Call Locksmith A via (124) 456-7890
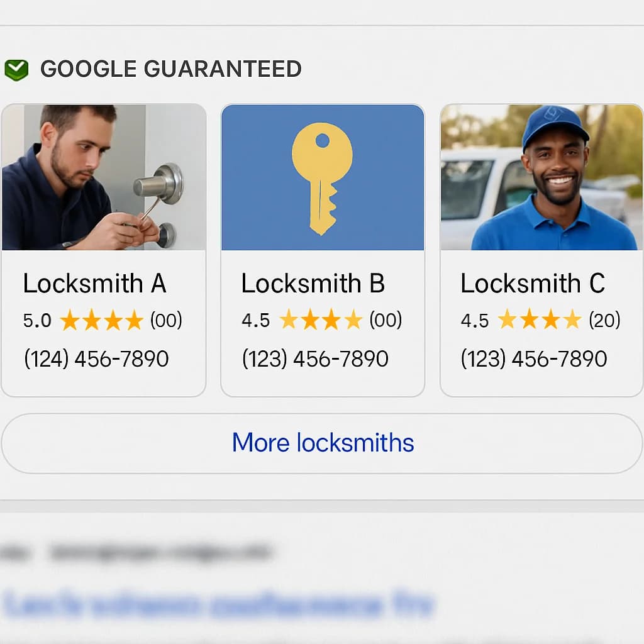The width and height of the screenshot is (644, 644). click(x=96, y=358)
